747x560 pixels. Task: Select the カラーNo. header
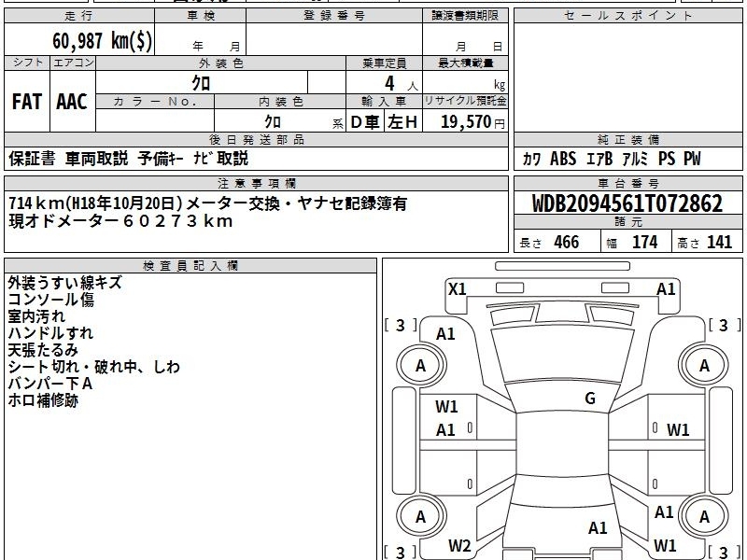pos(155,102)
